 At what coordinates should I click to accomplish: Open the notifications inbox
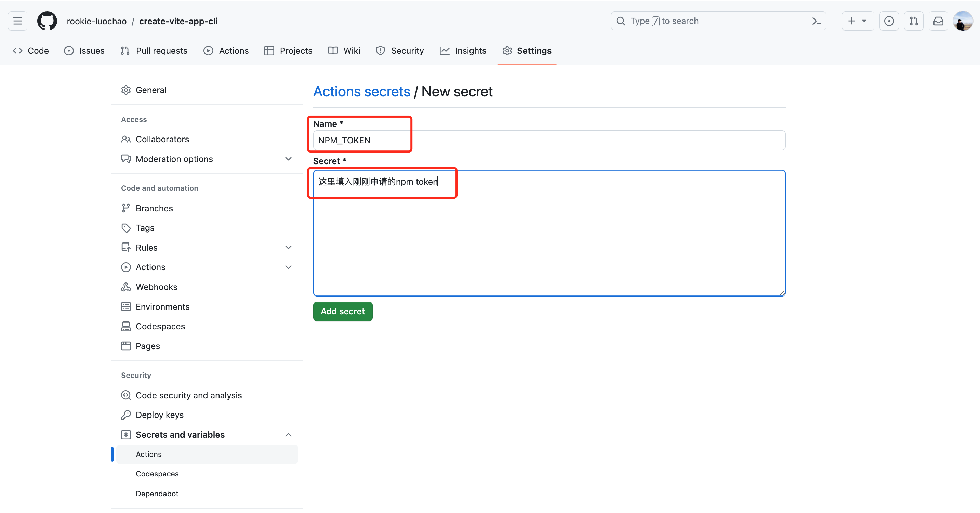pyautogui.click(x=939, y=21)
